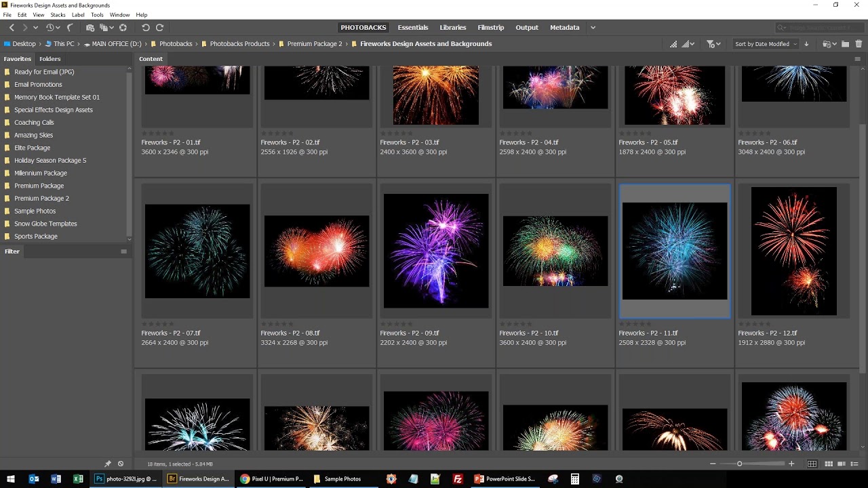
Task: Open Sports Package favorite folder
Action: coord(36,237)
